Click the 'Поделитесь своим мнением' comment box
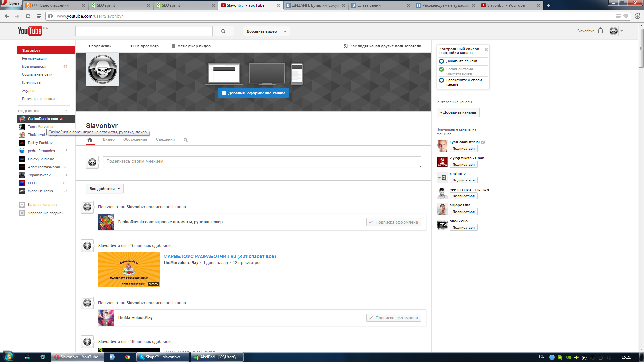This screenshot has height=362, width=644. pos(262,162)
